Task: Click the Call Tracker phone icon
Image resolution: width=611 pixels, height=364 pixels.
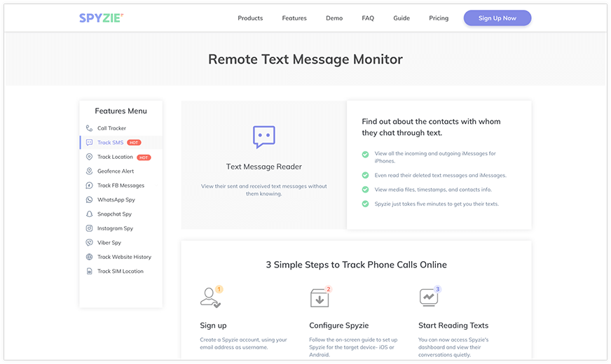Action: click(x=89, y=128)
